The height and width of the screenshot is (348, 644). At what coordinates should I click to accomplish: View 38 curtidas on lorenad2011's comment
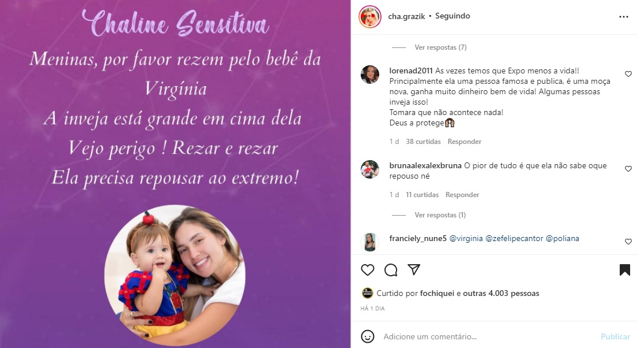pos(423,141)
